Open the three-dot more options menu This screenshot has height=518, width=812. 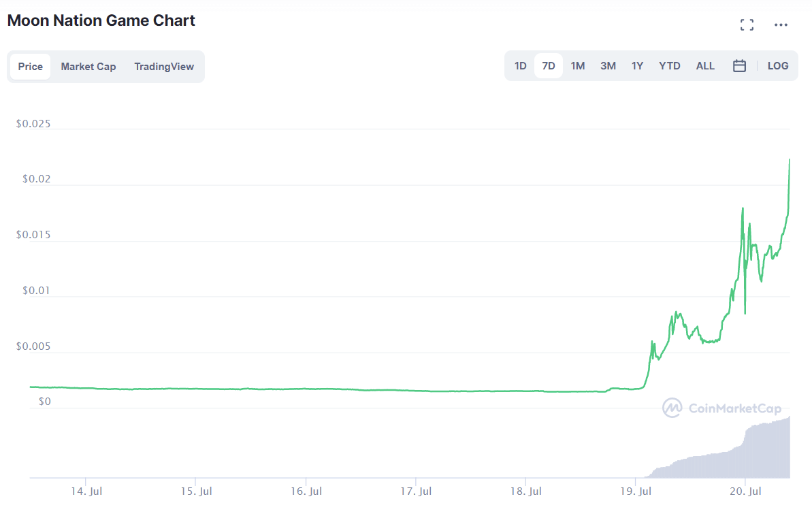[781, 25]
